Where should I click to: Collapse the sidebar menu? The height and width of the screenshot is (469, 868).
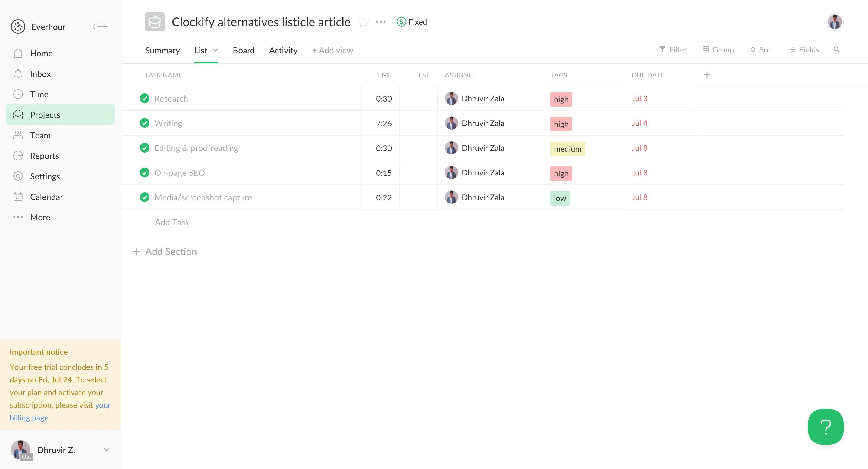point(100,27)
